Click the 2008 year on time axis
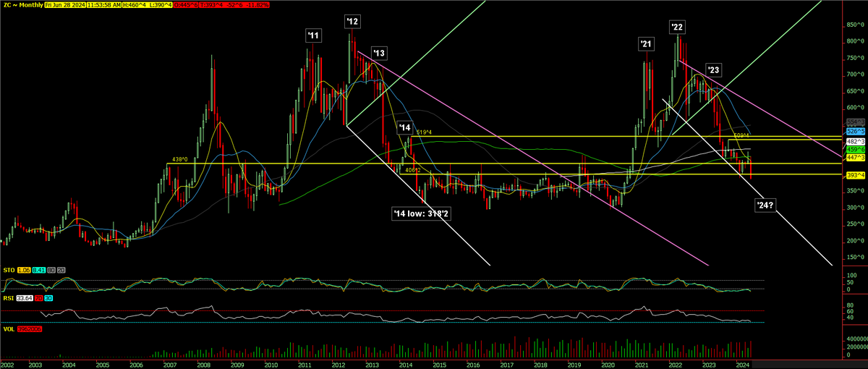Image resolution: width=868 pixels, height=369 pixels. click(x=204, y=365)
